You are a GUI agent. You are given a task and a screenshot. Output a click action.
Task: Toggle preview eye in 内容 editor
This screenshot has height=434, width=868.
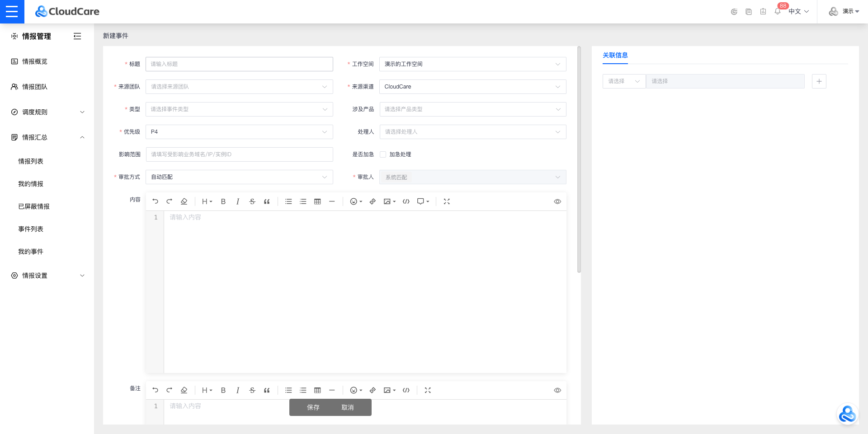(557, 201)
